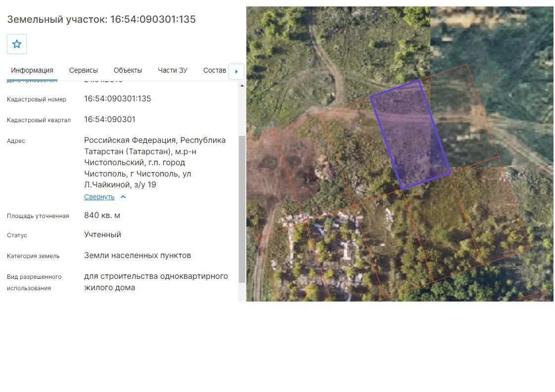This screenshot has width=555, height=392.
Task: Click the permitted use text для строительства одноквартирного
Action: pos(156,276)
